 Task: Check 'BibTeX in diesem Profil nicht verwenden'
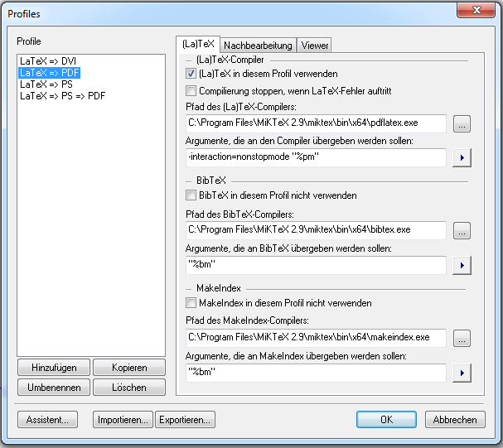click(192, 195)
